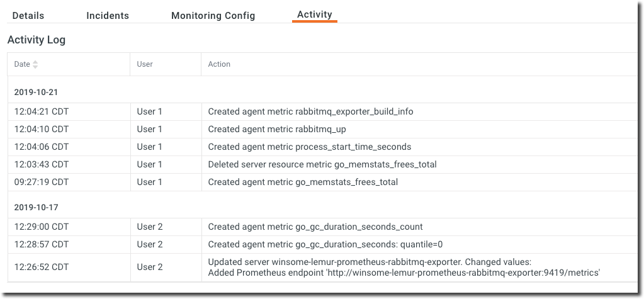
Task: Click the Action column header
Action: click(219, 64)
